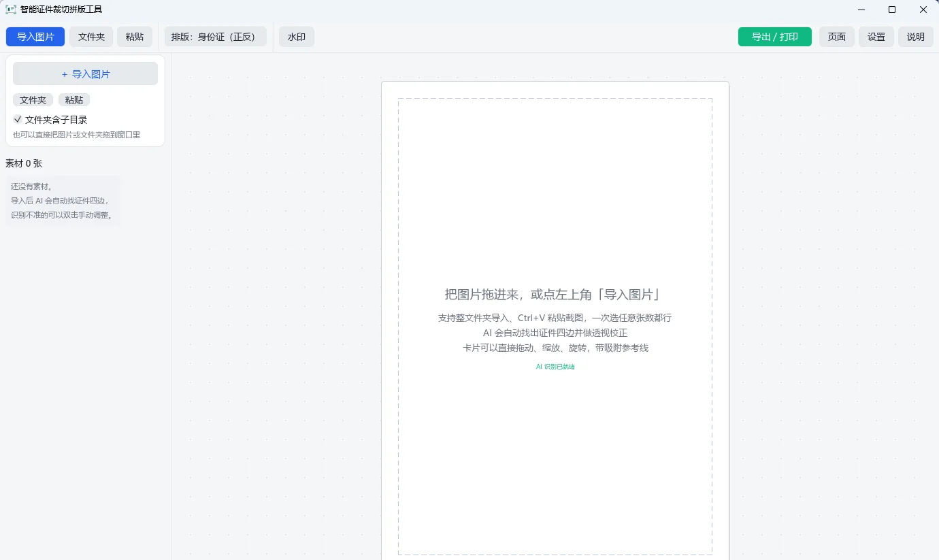Open the 排版：身份证（正反）layout selector

(x=216, y=37)
